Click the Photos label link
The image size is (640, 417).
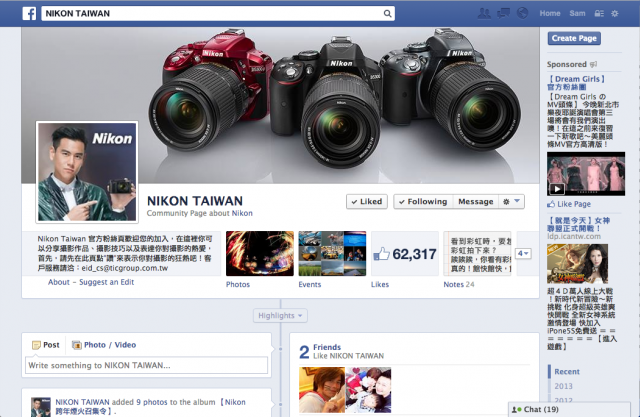[x=238, y=284]
